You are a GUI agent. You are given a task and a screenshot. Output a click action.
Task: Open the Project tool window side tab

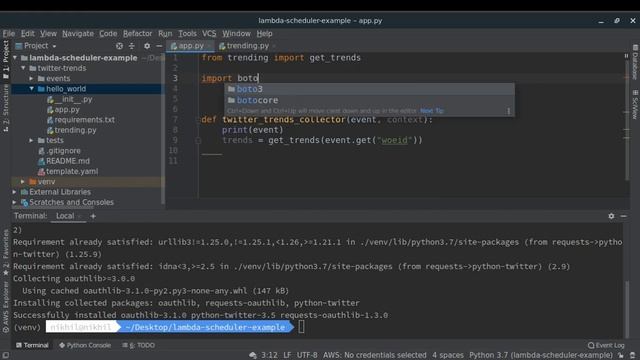[5, 60]
